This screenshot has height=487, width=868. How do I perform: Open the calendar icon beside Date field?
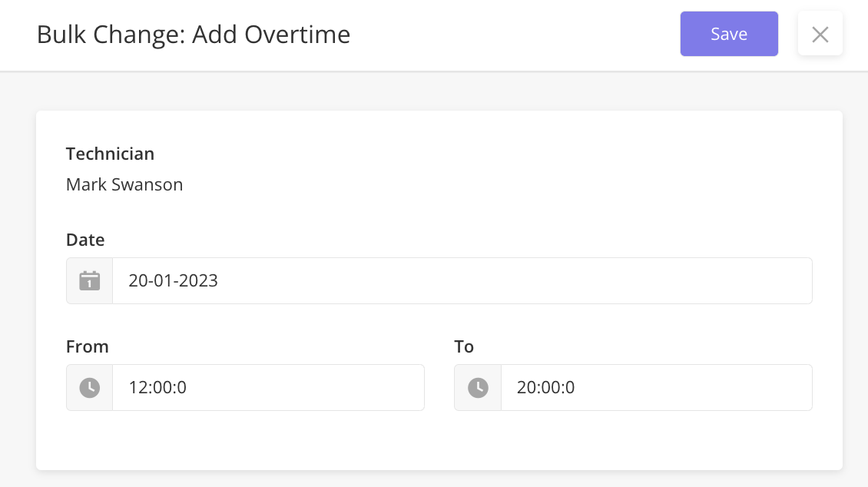(89, 280)
